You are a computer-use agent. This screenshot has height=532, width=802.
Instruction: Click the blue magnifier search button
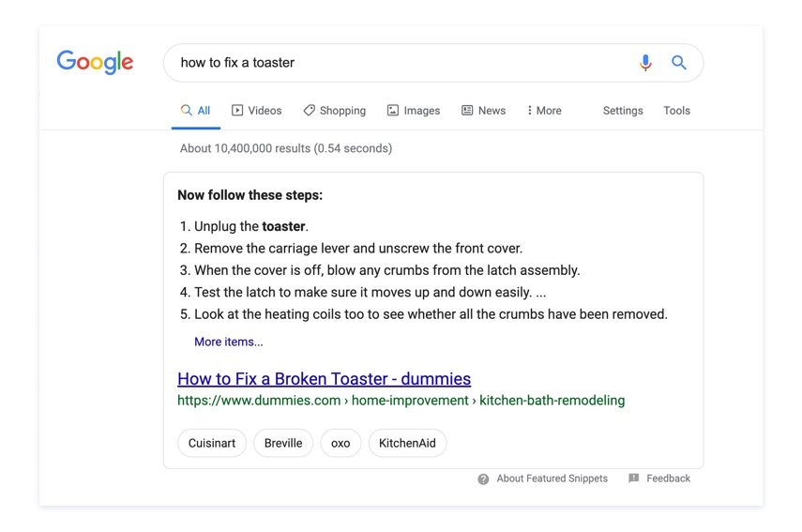(x=679, y=63)
